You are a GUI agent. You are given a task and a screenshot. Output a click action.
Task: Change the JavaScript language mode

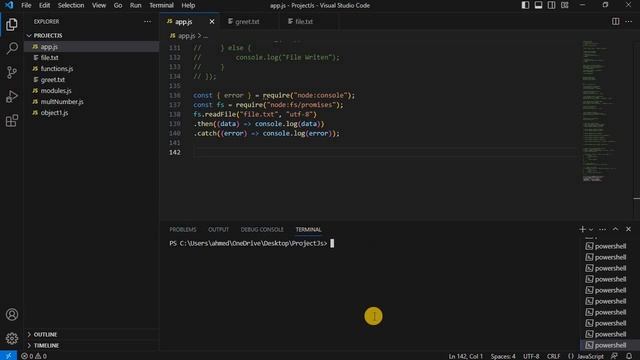point(590,356)
